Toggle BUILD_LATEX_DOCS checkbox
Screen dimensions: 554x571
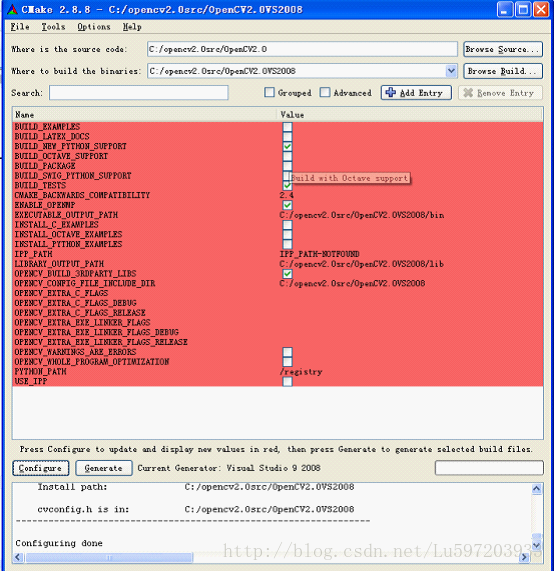[287, 137]
